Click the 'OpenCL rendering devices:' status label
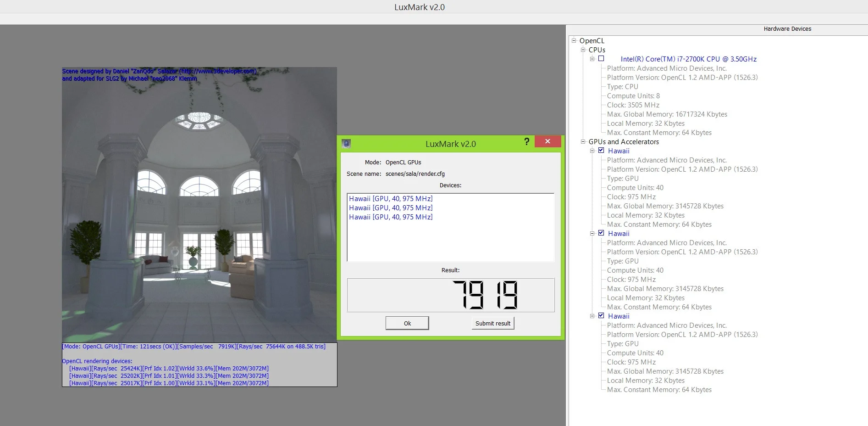This screenshot has height=426, width=868. pyautogui.click(x=97, y=361)
